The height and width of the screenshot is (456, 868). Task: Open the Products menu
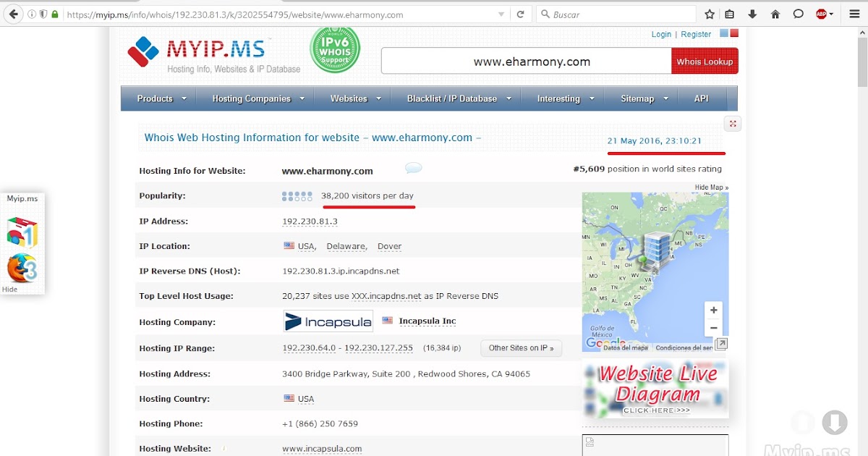click(x=155, y=98)
